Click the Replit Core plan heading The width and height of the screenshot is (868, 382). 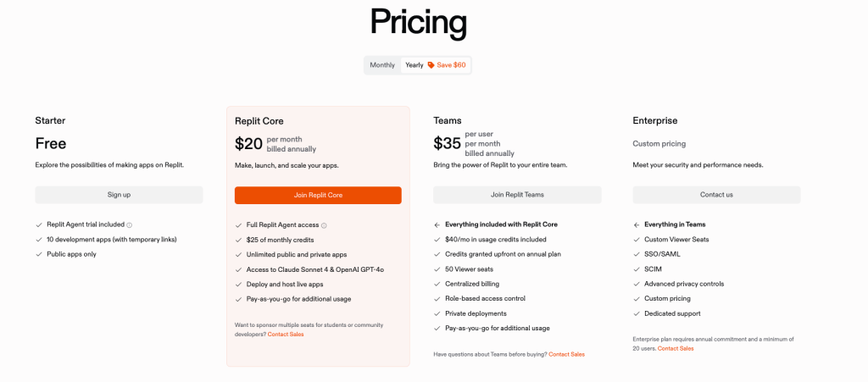pyautogui.click(x=259, y=121)
